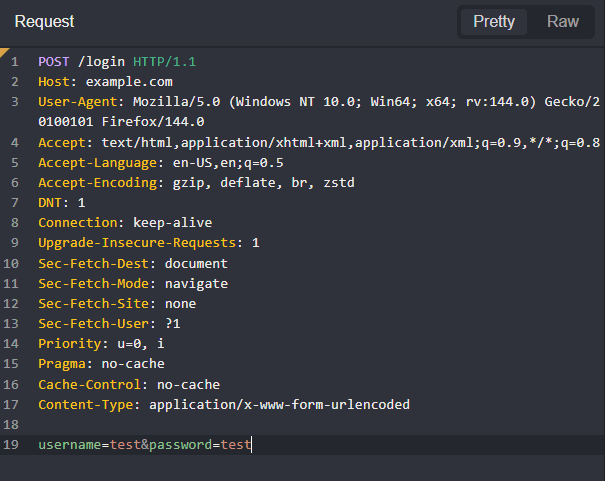Click the User-Agent header name
Viewport: 605px width, 481px height.
coord(77,102)
